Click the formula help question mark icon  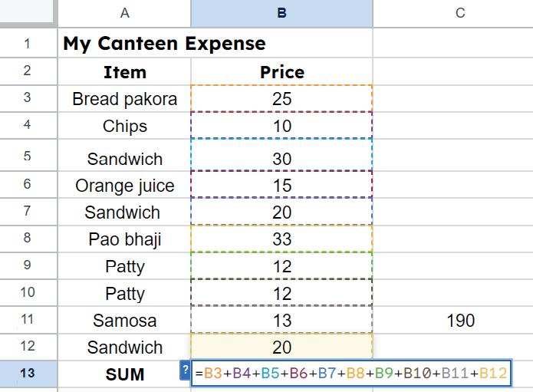click(184, 371)
